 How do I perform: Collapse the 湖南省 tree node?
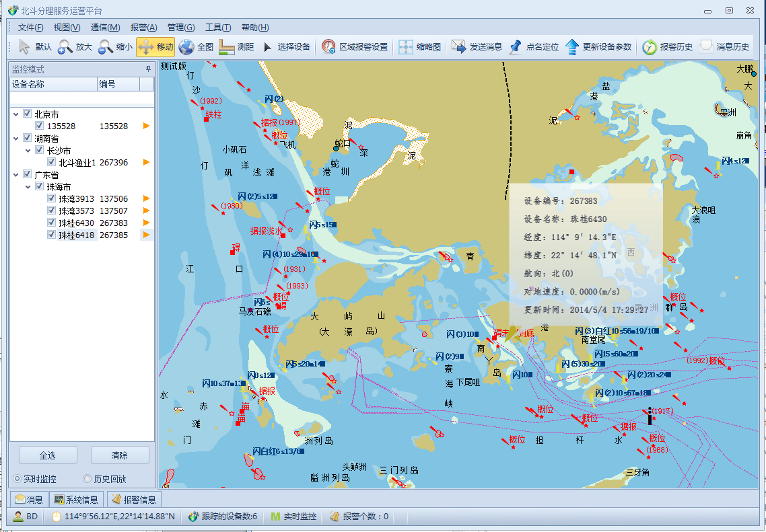tap(15, 139)
